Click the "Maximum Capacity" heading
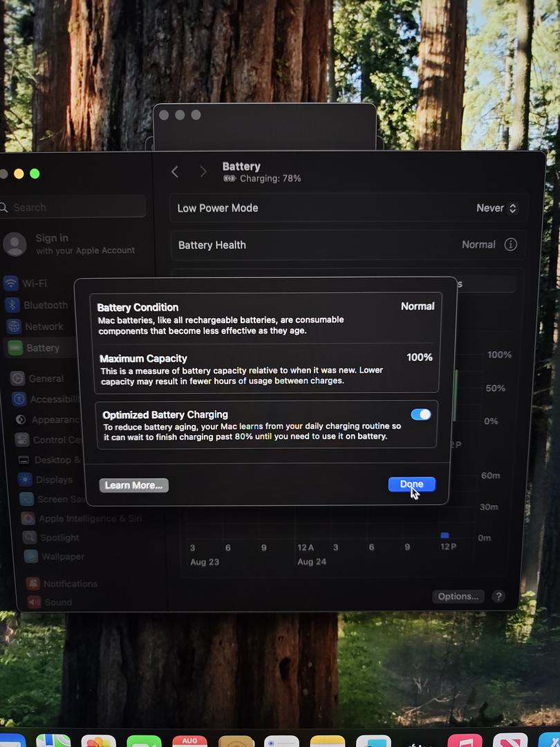 pyautogui.click(x=143, y=359)
